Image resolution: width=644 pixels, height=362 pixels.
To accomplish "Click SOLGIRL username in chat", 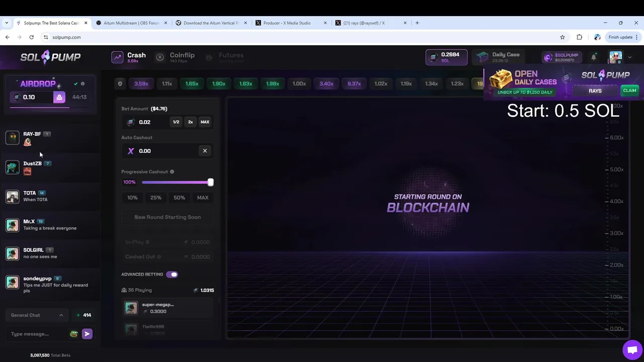I will (x=33, y=250).
